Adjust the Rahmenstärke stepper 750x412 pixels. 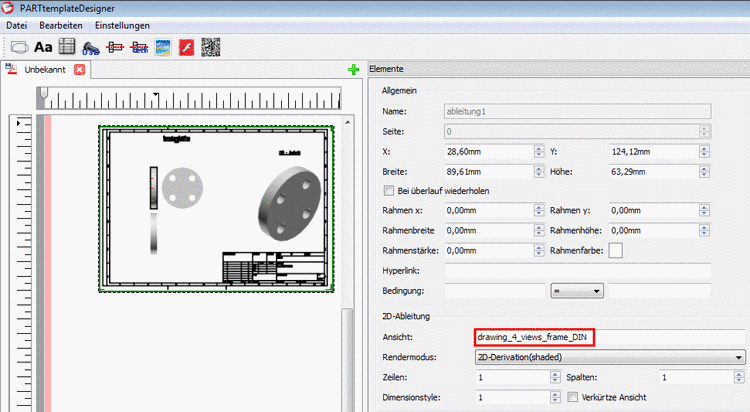[x=539, y=250]
